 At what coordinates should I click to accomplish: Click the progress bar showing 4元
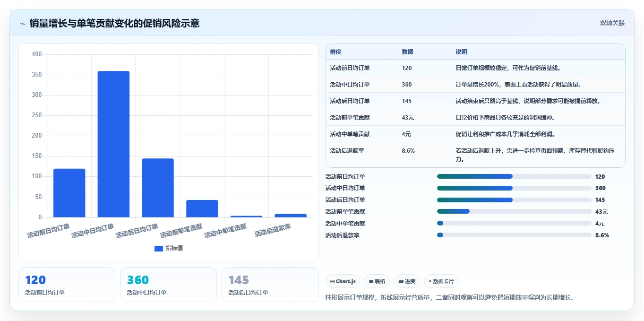click(514, 223)
